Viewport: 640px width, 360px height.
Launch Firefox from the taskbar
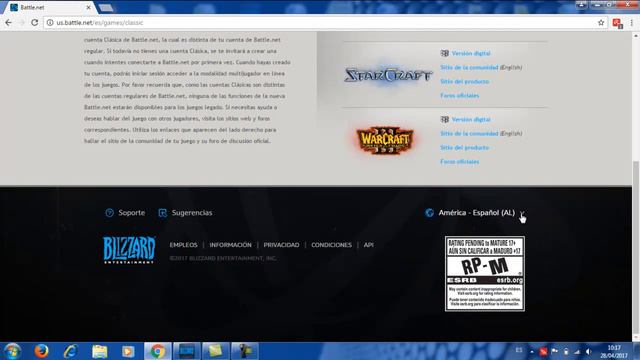pos(41,351)
